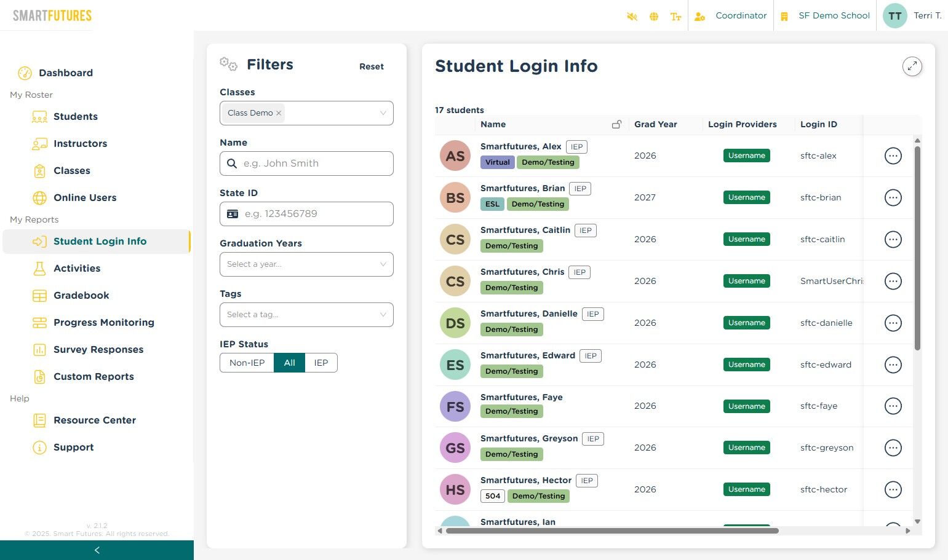Image resolution: width=948 pixels, height=560 pixels.
Task: Open the Graduation Years dropdown
Action: (x=306, y=264)
